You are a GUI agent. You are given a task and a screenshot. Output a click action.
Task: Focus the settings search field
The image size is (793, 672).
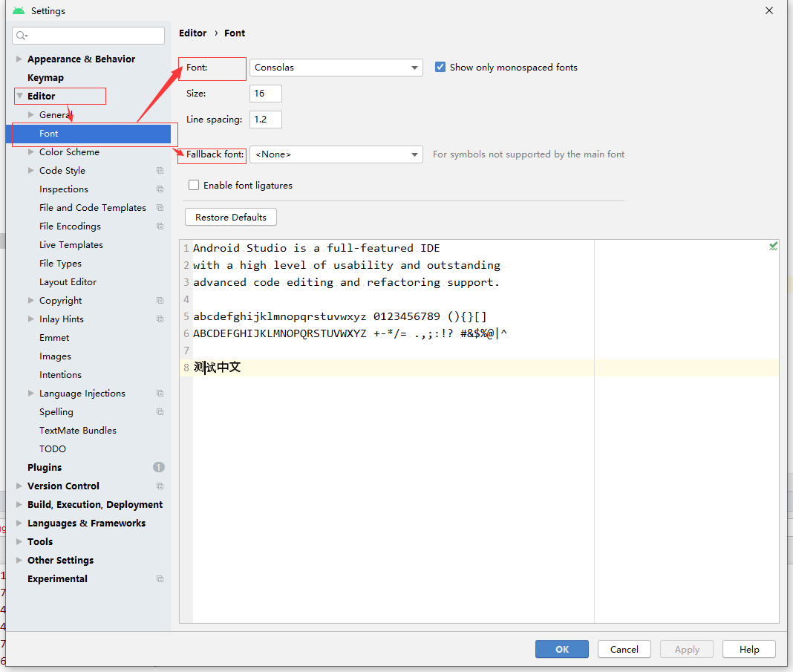[x=88, y=36]
